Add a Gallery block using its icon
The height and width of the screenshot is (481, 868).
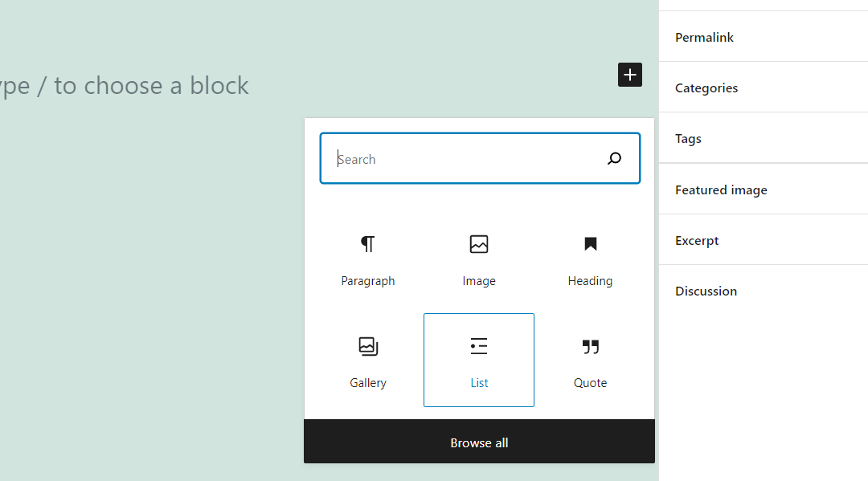coord(368,346)
